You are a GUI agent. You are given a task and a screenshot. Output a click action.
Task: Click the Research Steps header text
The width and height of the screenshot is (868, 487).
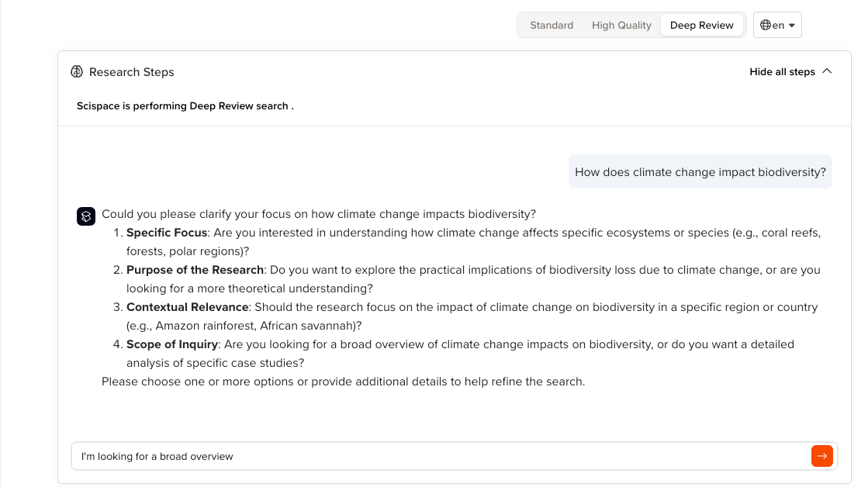point(132,71)
